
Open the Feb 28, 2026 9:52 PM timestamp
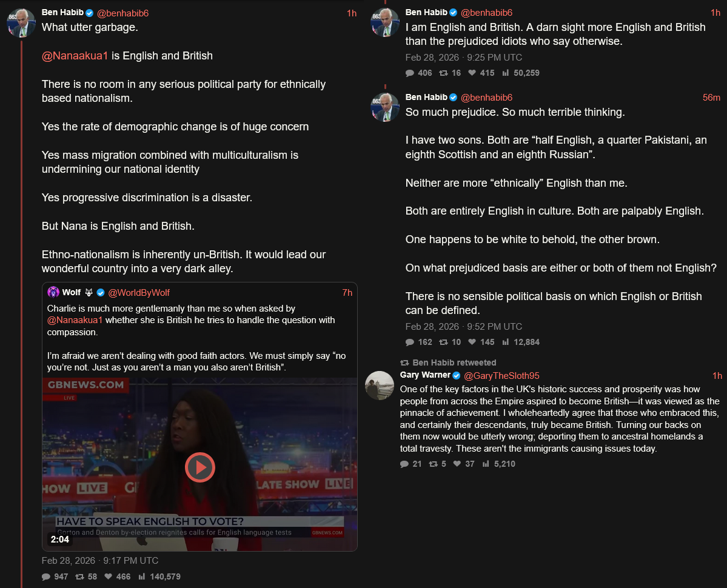pyautogui.click(x=464, y=327)
